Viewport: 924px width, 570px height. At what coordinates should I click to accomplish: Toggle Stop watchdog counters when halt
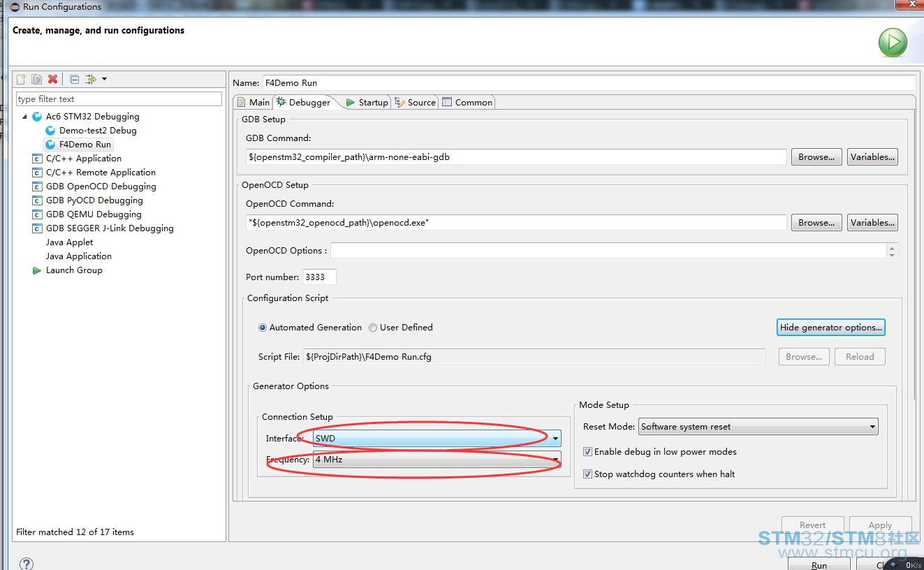(587, 474)
